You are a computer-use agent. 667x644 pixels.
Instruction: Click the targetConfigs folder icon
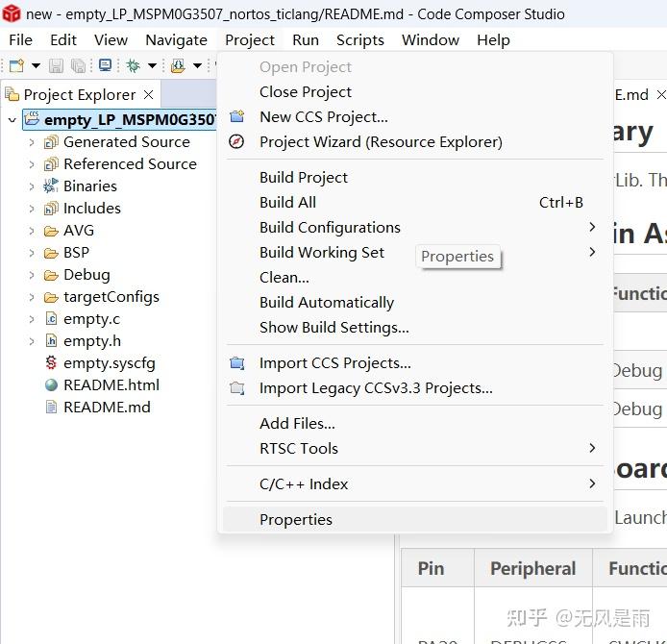51,297
